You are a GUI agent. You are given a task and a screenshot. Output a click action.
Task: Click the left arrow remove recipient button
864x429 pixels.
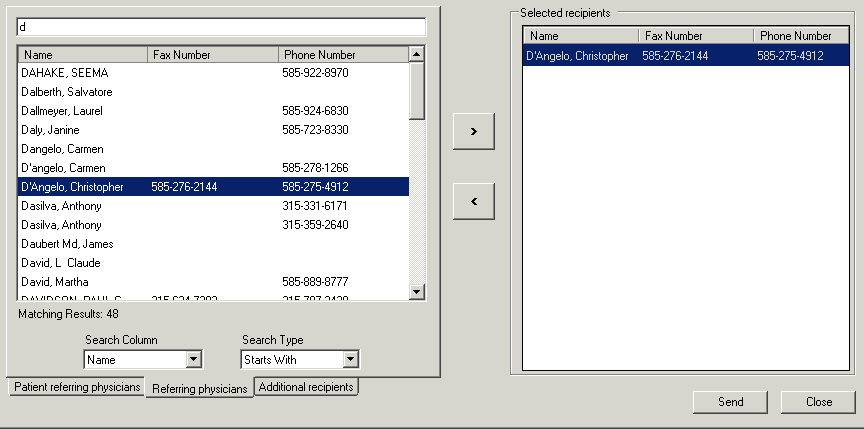473,201
